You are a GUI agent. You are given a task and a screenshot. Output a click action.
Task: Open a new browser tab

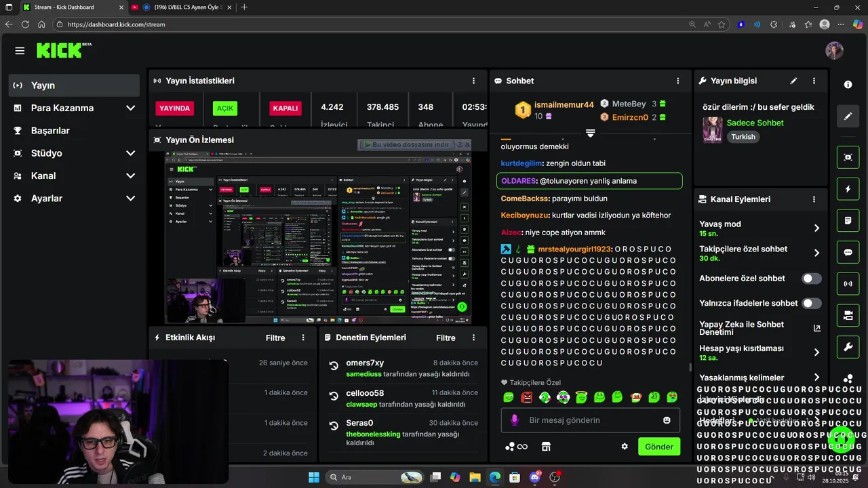point(244,7)
